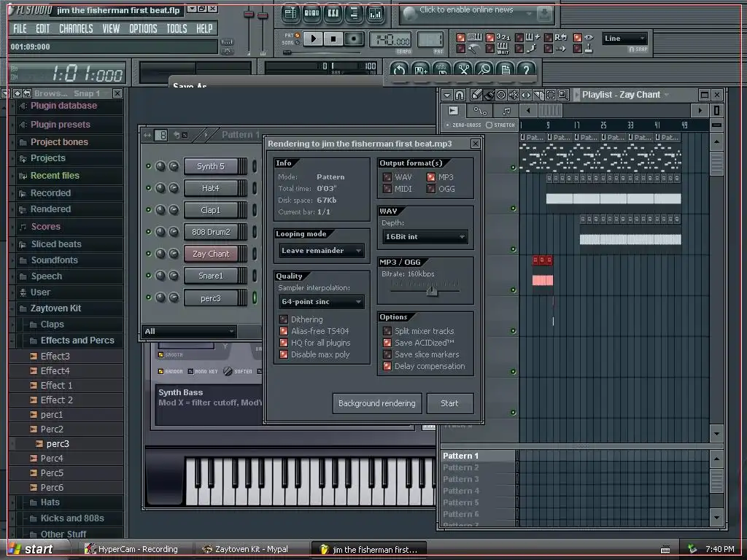Click the Start render button
This screenshot has width=747, height=560.
[449, 403]
